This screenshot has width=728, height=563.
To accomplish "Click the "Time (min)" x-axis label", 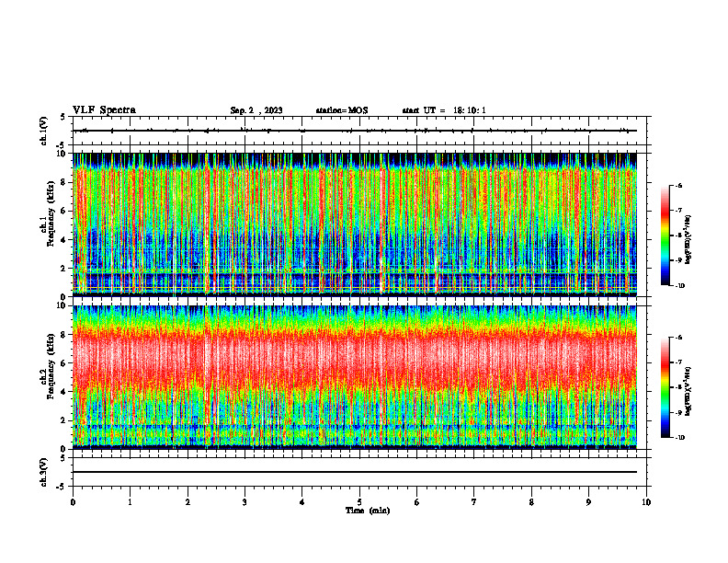I will pos(368,511).
